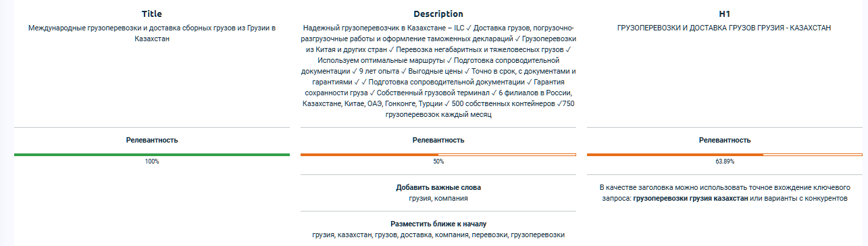Click the Релевантность label under Title
The image size is (868, 246).
[151, 140]
